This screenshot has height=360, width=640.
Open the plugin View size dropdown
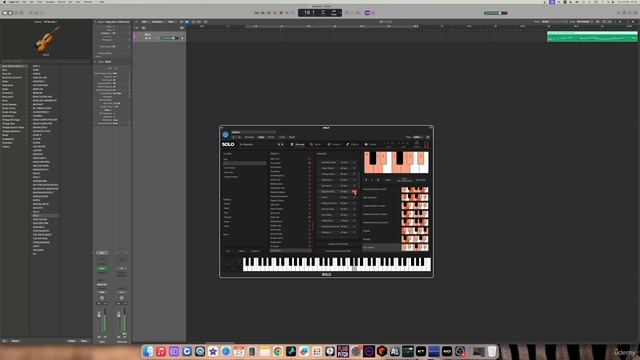pyautogui.click(x=417, y=137)
